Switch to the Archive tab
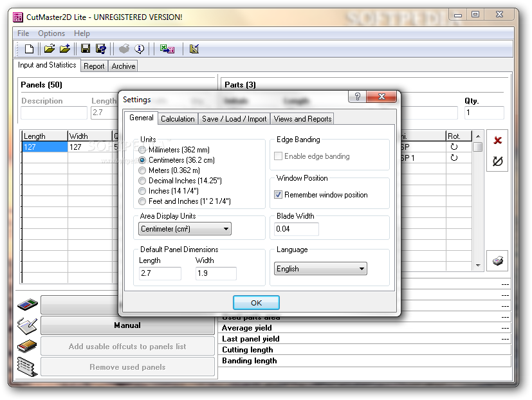The image size is (532, 400). click(124, 66)
